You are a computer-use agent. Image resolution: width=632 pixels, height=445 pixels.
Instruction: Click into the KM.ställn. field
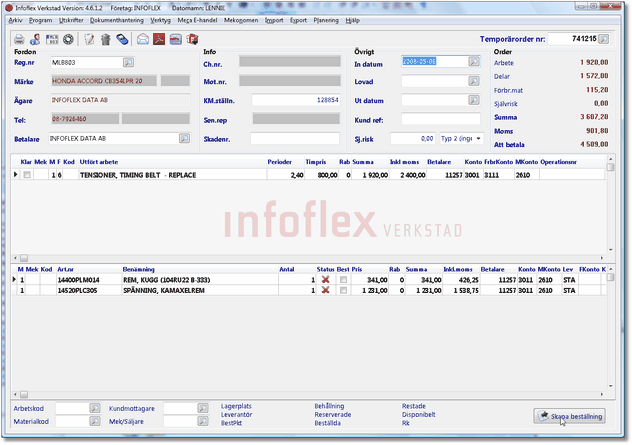click(296, 100)
